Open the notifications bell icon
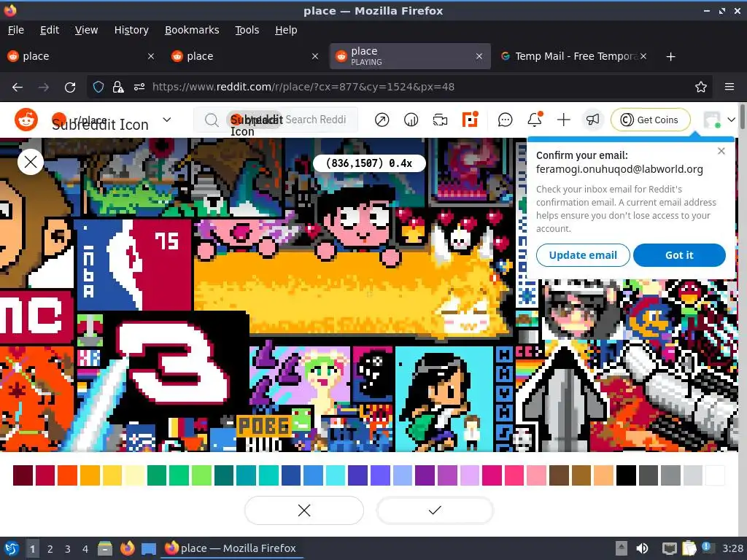Screen dimensions: 747x560 pyautogui.click(x=535, y=120)
